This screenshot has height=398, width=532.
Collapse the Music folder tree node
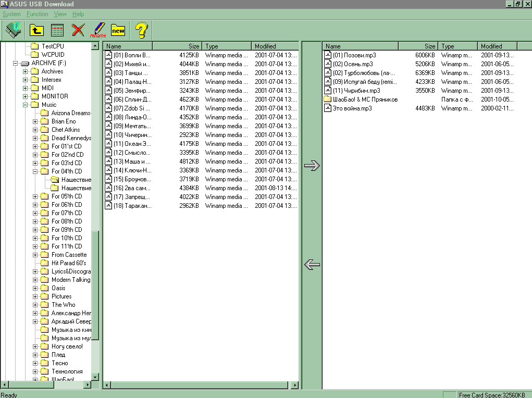26,105
